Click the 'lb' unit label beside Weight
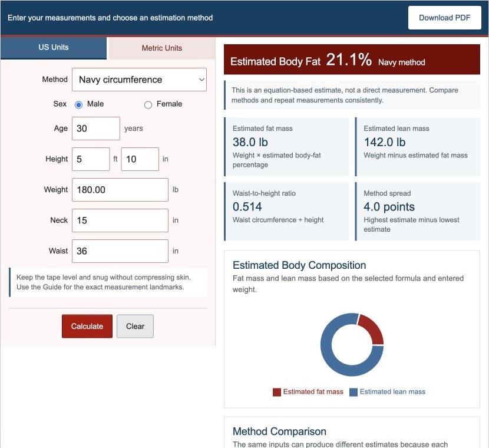 (x=175, y=190)
